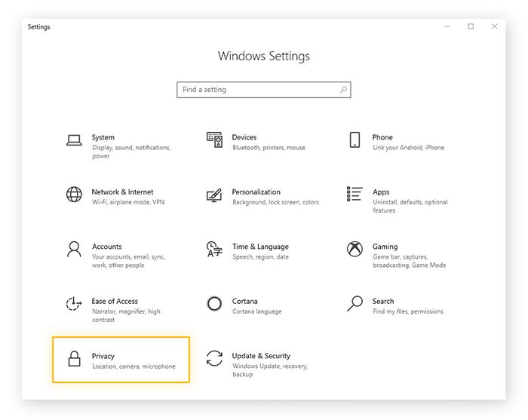Select the Search heading
This screenshot has width=528, height=420.
383,301
